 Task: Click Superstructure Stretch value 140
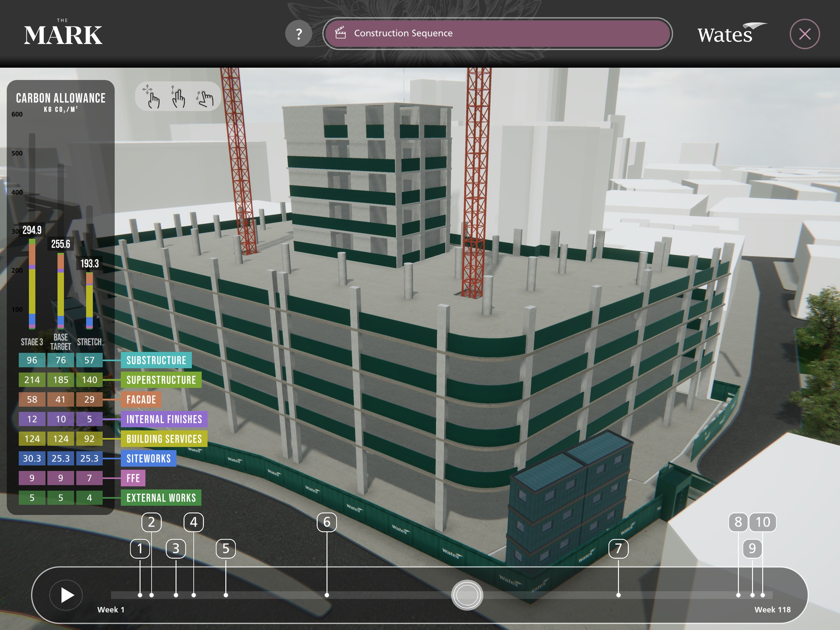[x=89, y=380]
